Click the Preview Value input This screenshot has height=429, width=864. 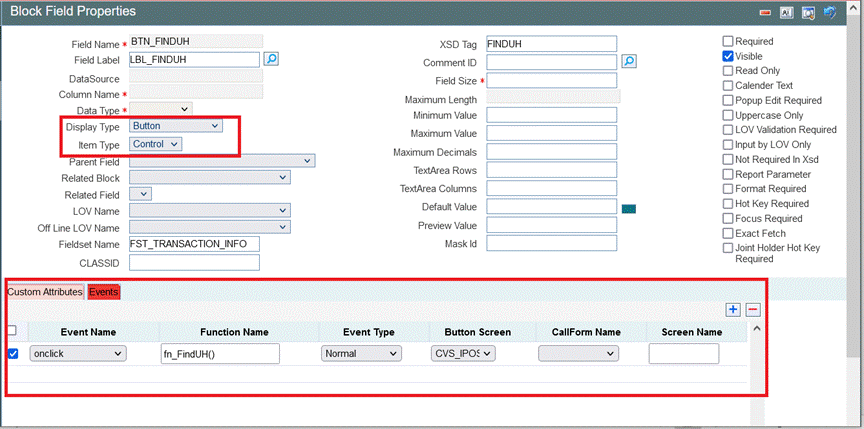coord(552,225)
